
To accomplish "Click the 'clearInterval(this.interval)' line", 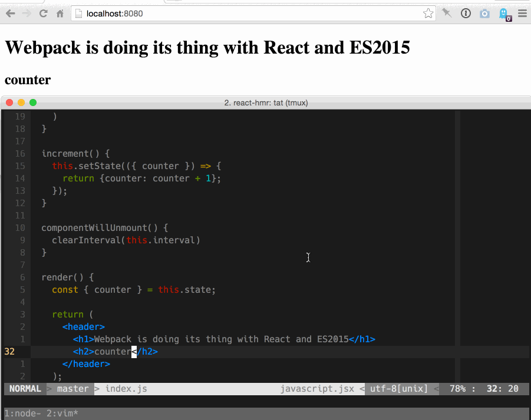I will (x=126, y=240).
